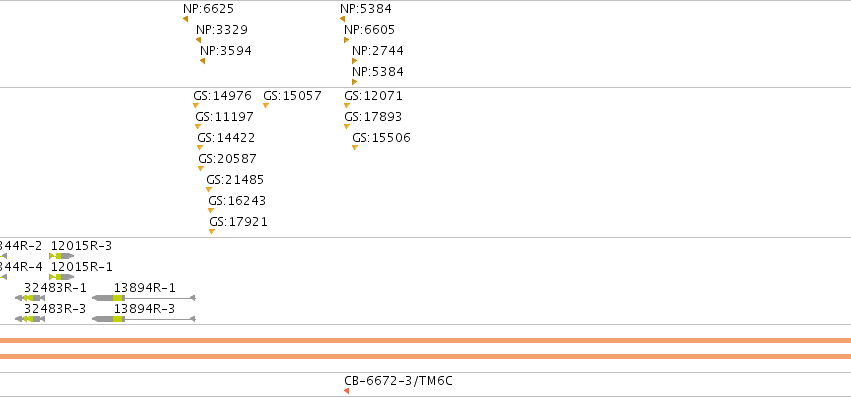Select the 32483R-1 transcript glyph

coord(30,298)
